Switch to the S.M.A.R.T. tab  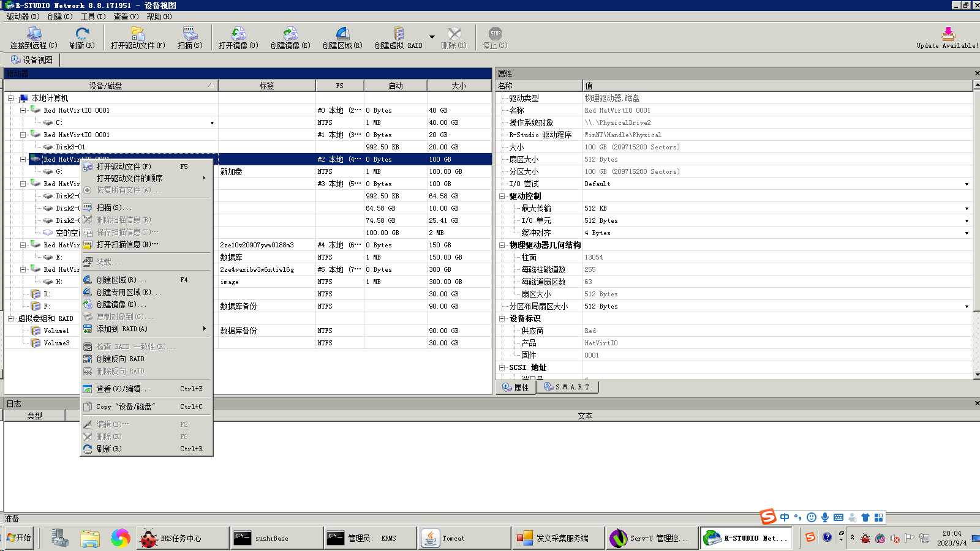tap(568, 387)
